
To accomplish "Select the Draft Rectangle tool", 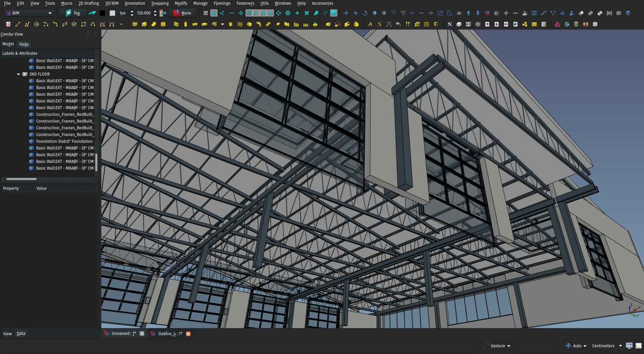I will click(84, 24).
